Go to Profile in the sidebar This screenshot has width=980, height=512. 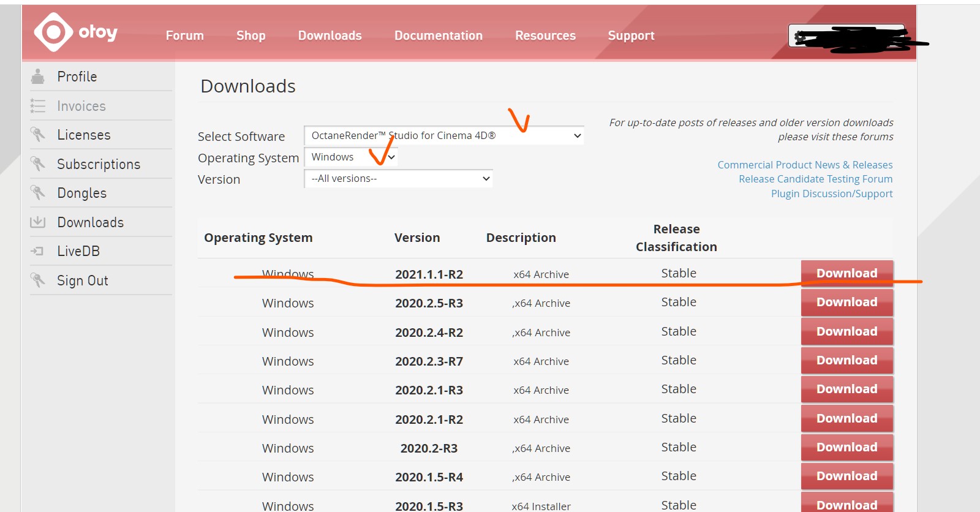[77, 77]
